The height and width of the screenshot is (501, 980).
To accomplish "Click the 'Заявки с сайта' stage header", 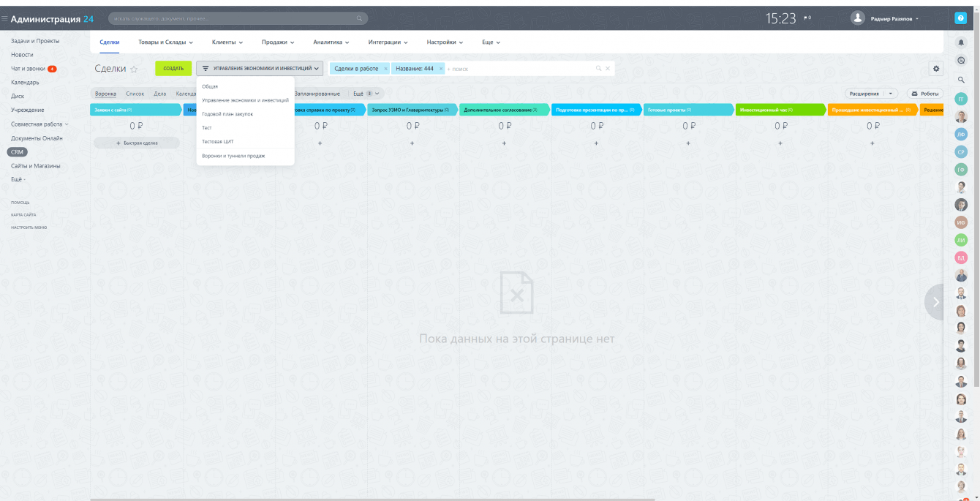I will pos(135,110).
